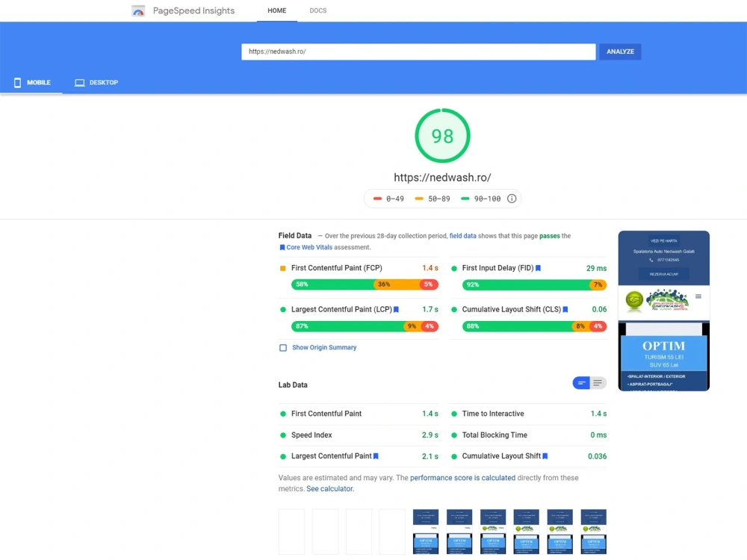Click bookmark icon beside Cumulative Layout Shift (CLS) field metric
The width and height of the screenshot is (747, 560).
point(565,310)
